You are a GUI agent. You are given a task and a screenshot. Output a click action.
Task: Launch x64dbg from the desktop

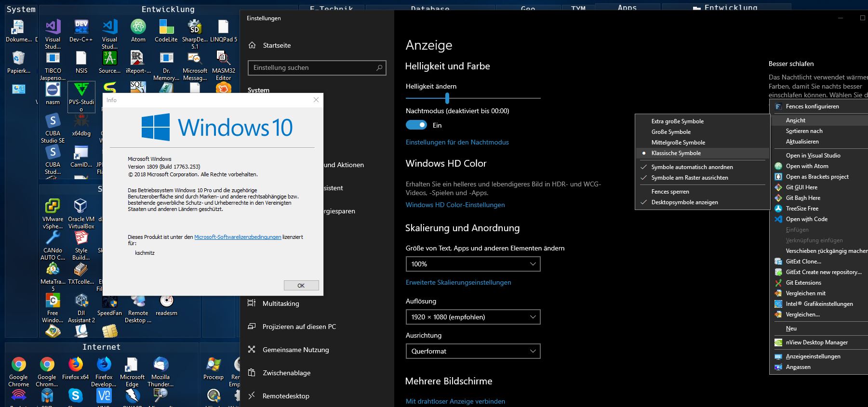click(x=81, y=125)
